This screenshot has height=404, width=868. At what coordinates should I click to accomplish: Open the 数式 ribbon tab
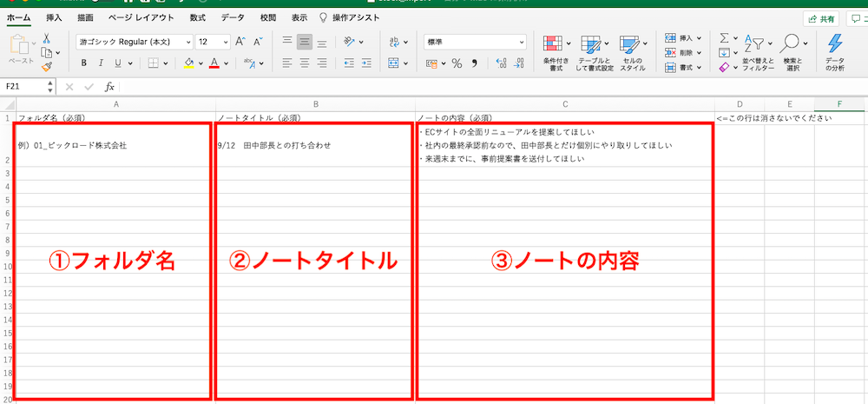[x=198, y=17]
